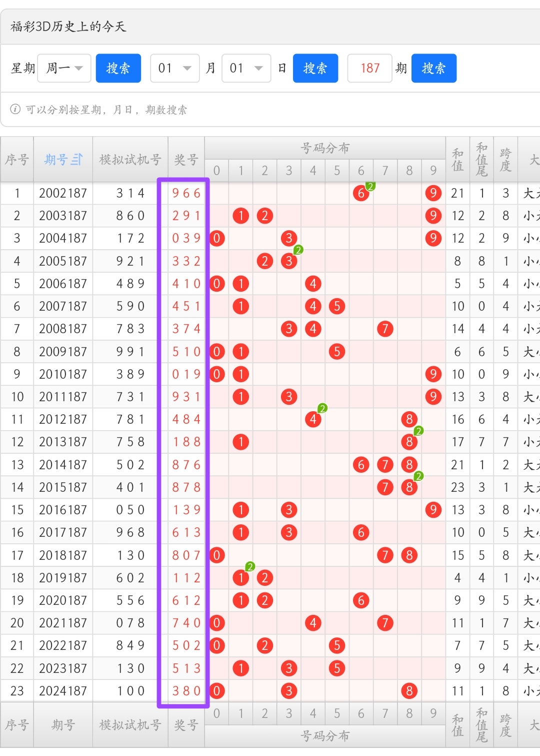Open the day dropdown before 日 label
540x756 pixels.
tap(246, 68)
